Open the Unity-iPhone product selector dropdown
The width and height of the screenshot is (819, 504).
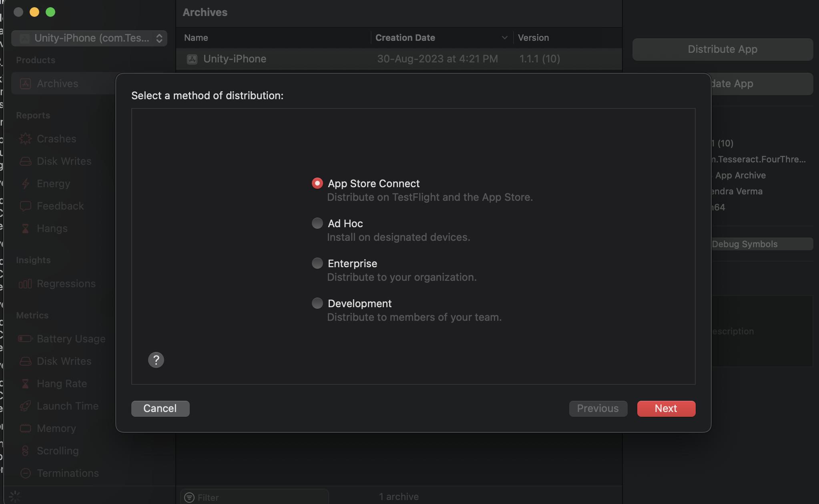click(89, 38)
